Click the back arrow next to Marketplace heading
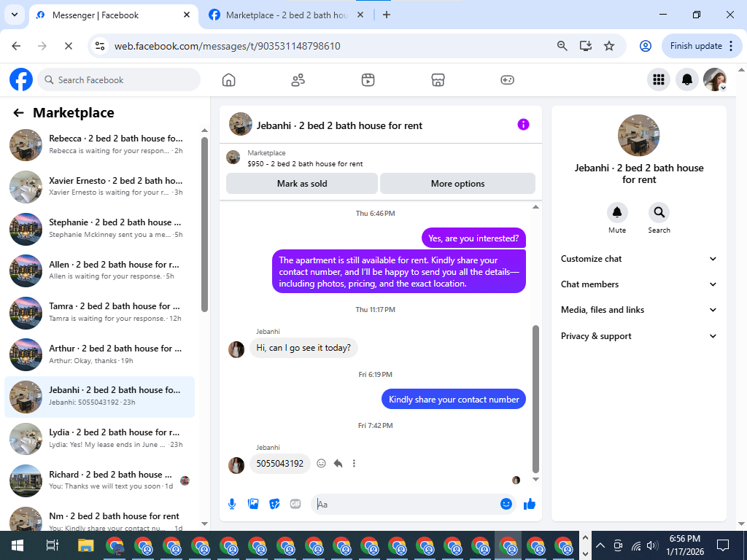The width and height of the screenshot is (747, 560). pyautogui.click(x=18, y=113)
